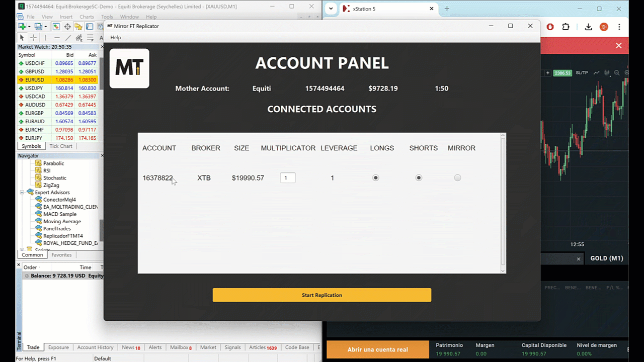Screen dimensions: 644x362
Task: Click the crosshair tool in MetaTrader toolbar
Action: pos(33,38)
